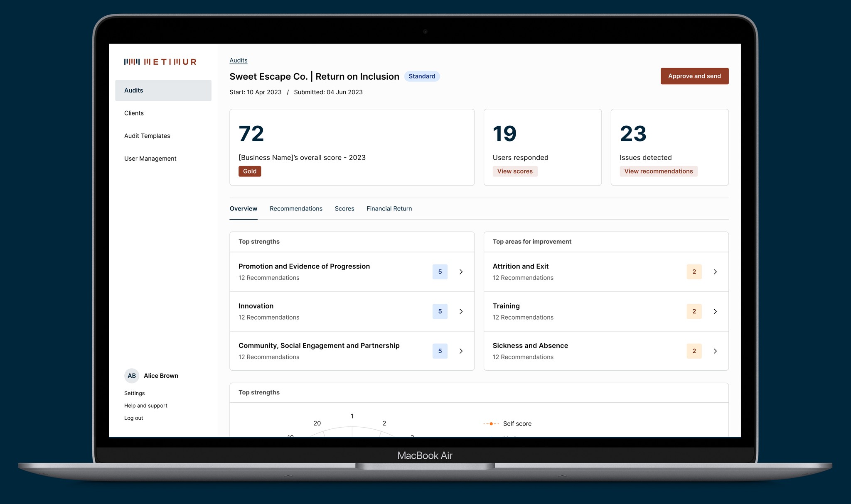Expand Sickness and Absence chevron
The image size is (851, 504).
pyautogui.click(x=715, y=351)
